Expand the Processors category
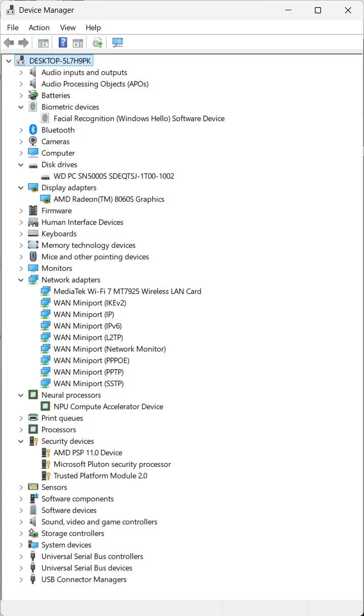The image size is (364, 616). pos(21,430)
